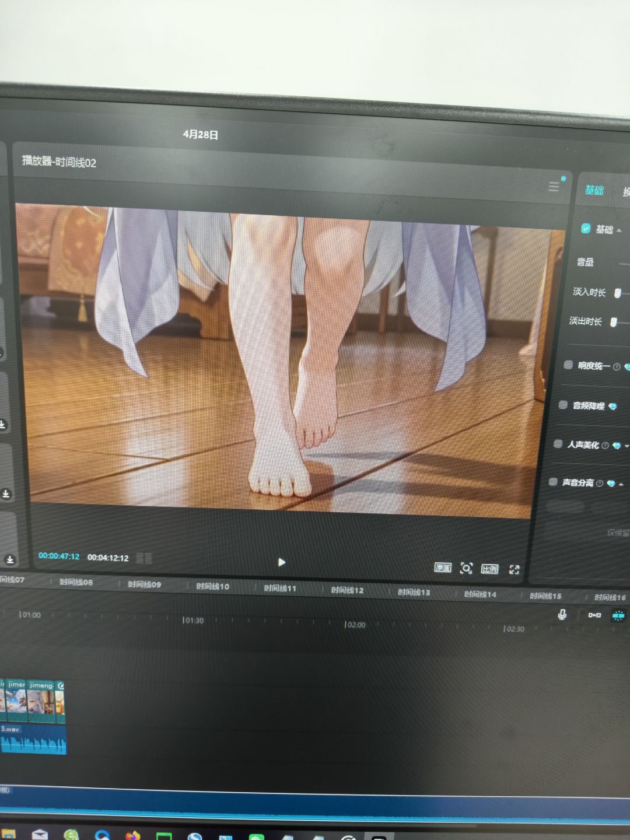This screenshot has height=840, width=630.
Task: Switch to the 基础 panel tab
Action: click(594, 190)
